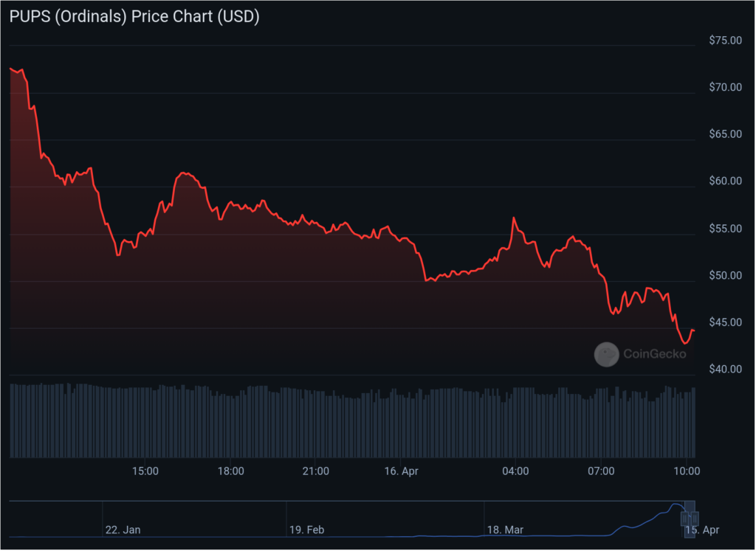
Task: Select the 04:00 time label
Action: [x=515, y=471]
